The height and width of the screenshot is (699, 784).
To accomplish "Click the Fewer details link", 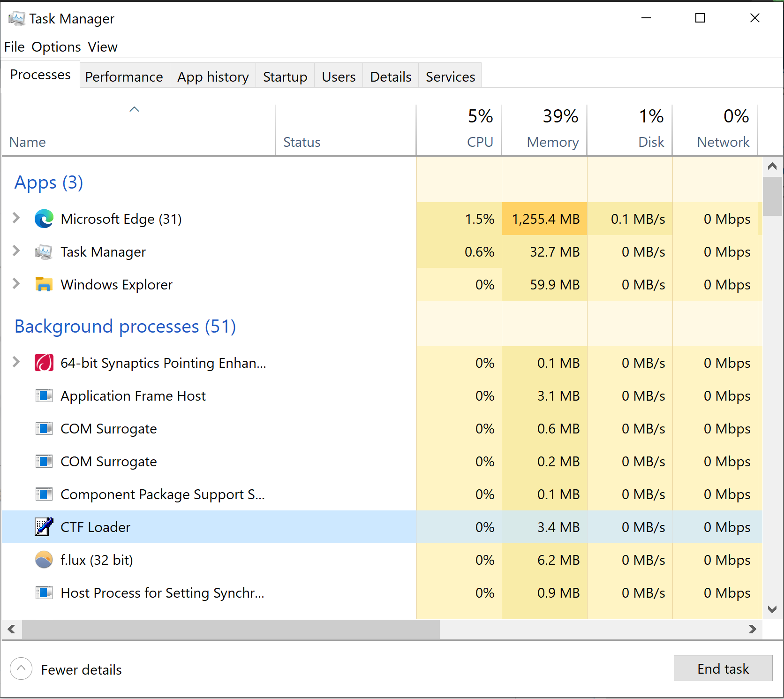I will 82,669.
